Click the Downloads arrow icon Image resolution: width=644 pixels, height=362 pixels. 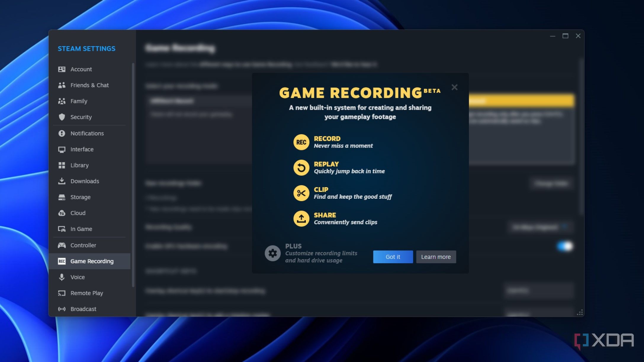point(62,181)
